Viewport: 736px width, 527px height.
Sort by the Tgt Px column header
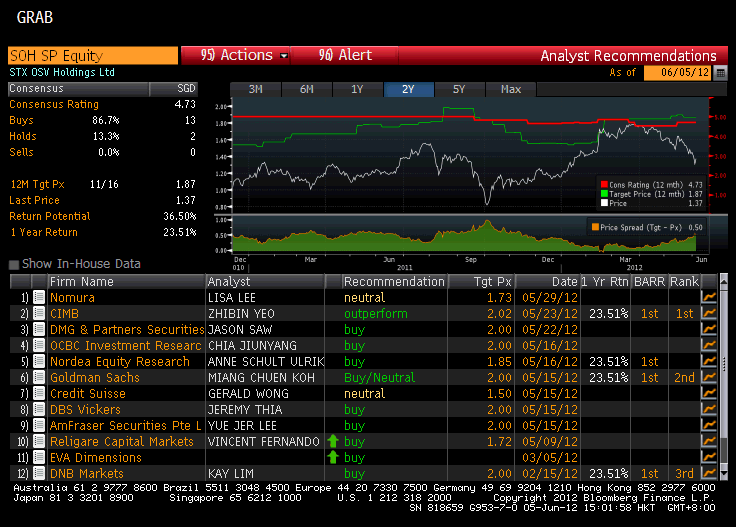(481, 282)
